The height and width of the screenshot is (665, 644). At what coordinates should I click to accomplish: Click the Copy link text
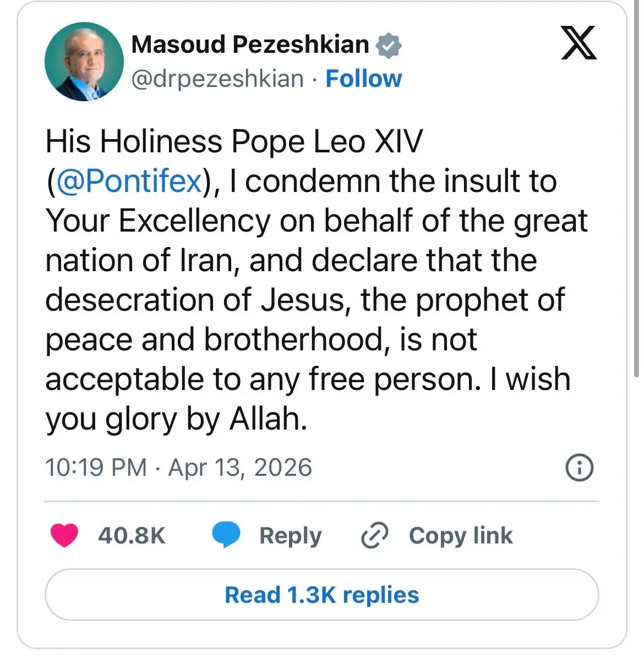[x=461, y=536]
